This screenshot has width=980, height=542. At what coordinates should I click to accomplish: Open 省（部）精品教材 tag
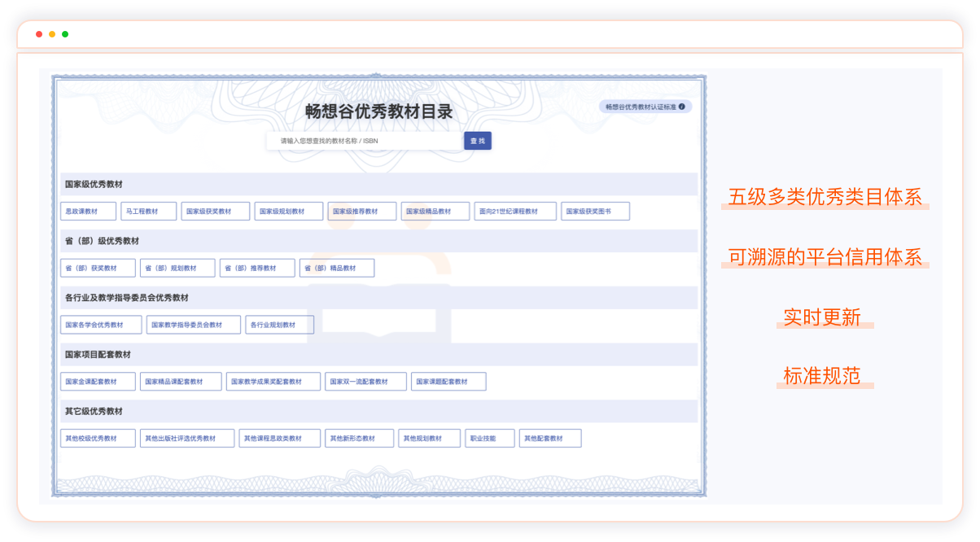[x=337, y=269]
